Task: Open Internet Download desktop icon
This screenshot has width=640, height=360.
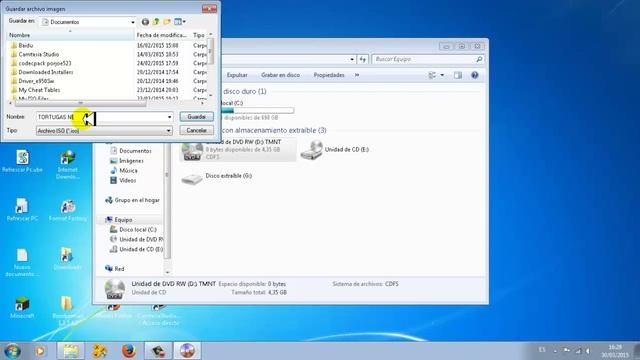Action: (x=67, y=164)
